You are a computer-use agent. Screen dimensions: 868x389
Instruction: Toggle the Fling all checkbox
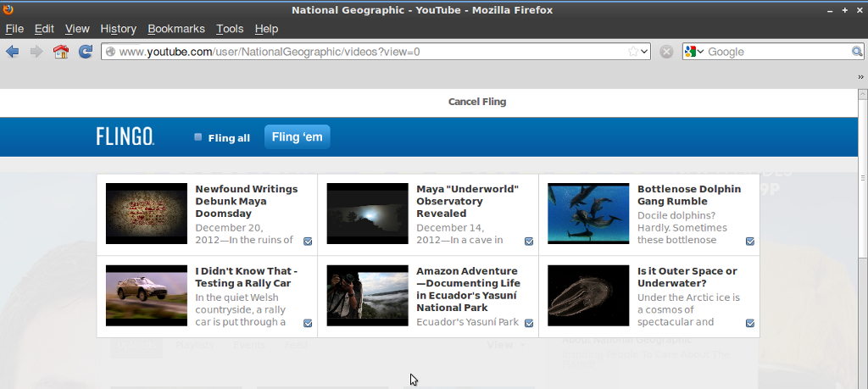pyautogui.click(x=198, y=137)
